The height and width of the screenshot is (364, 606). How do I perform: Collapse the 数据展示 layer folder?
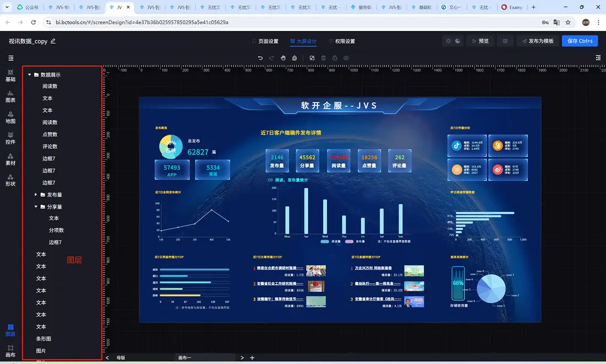pyautogui.click(x=29, y=74)
